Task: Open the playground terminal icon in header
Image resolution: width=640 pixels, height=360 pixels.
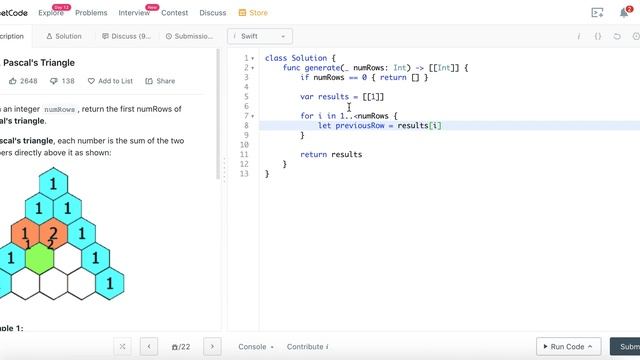Action: [x=597, y=13]
